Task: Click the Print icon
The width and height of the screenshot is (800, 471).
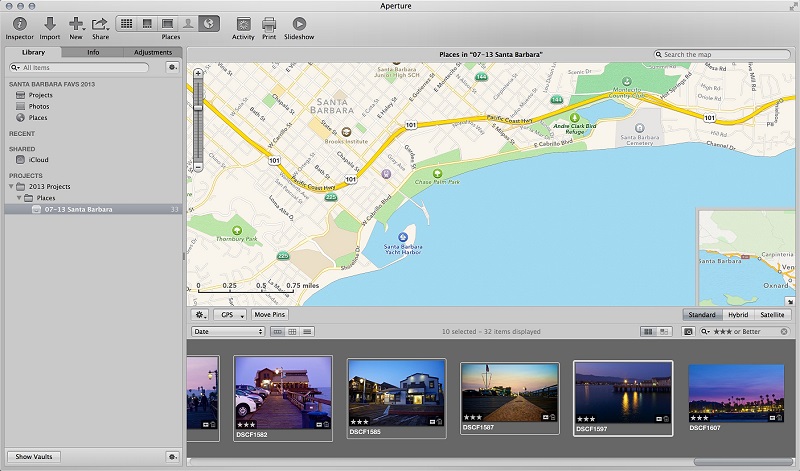Action: (x=269, y=24)
